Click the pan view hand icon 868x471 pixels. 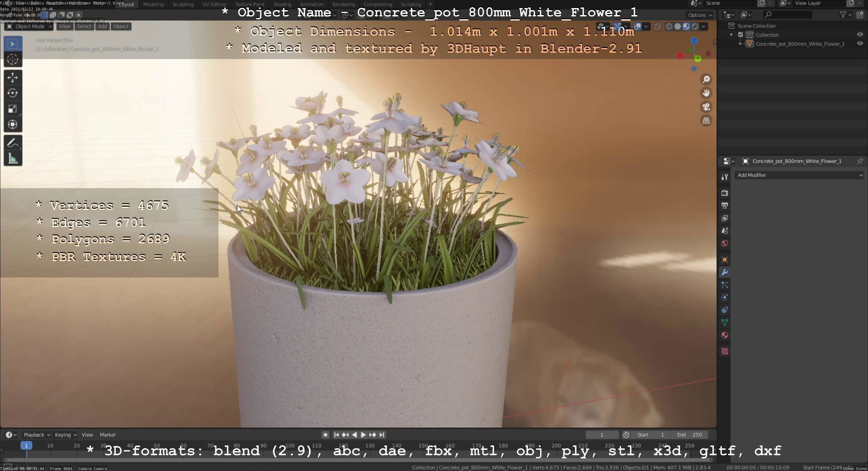(706, 93)
